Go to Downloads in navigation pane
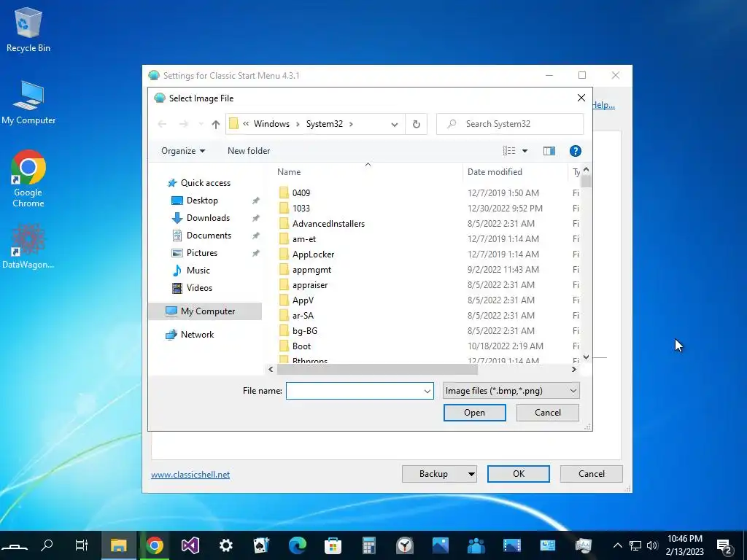Image resolution: width=747 pixels, height=560 pixels. [x=208, y=218]
